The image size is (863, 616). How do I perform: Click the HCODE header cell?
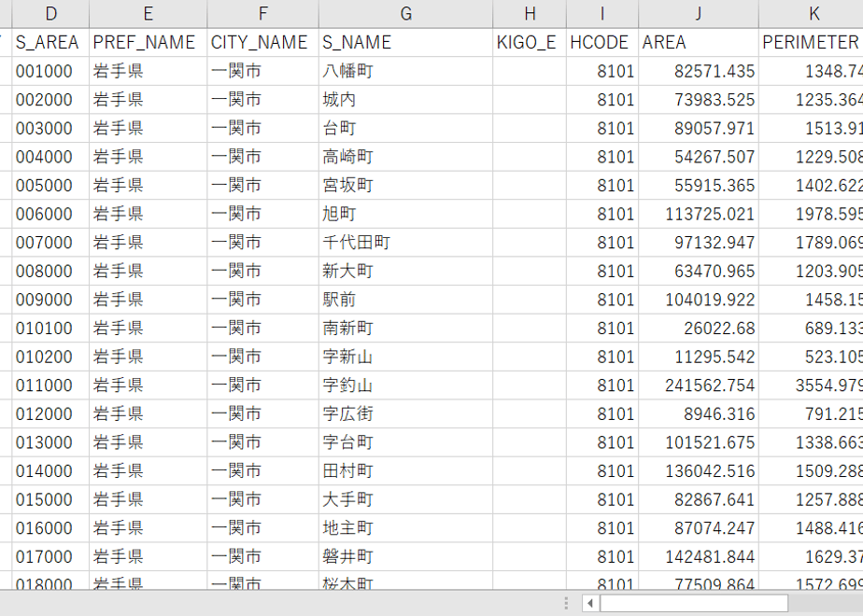pos(602,42)
